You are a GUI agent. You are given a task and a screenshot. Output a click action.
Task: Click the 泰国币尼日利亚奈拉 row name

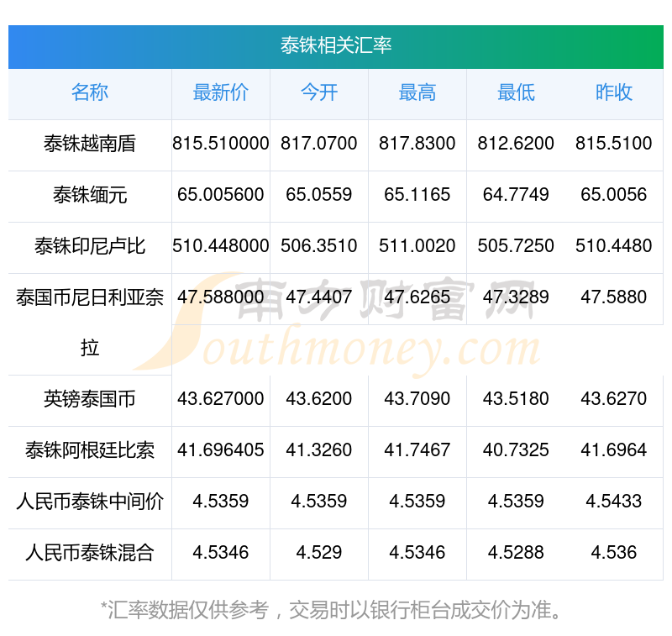90,323
